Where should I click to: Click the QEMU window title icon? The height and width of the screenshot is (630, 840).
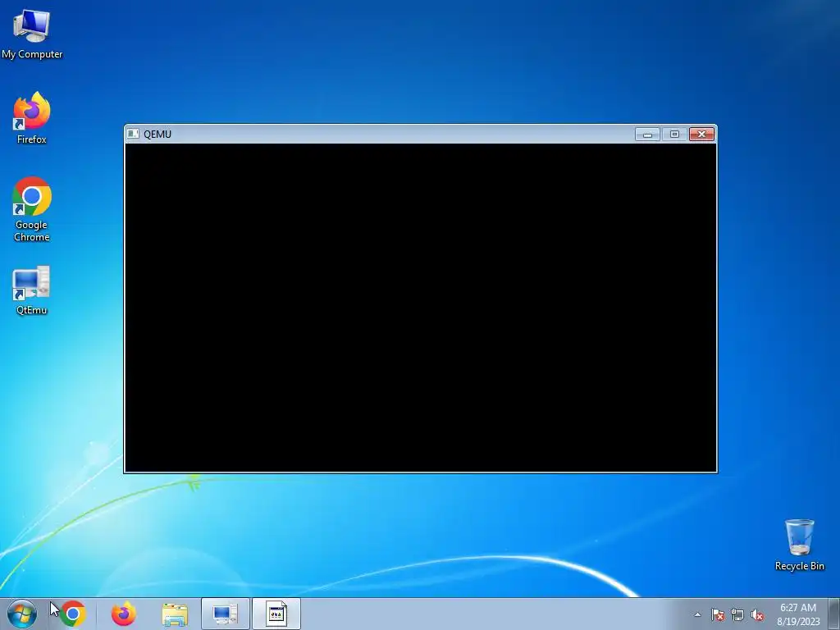(x=133, y=134)
